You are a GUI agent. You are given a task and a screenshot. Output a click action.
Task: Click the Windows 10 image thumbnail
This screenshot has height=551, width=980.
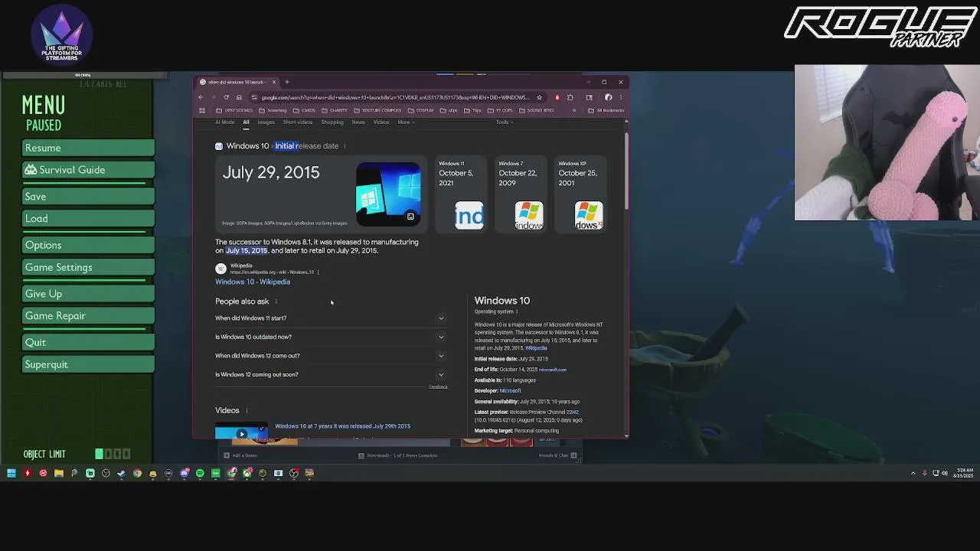tap(387, 194)
